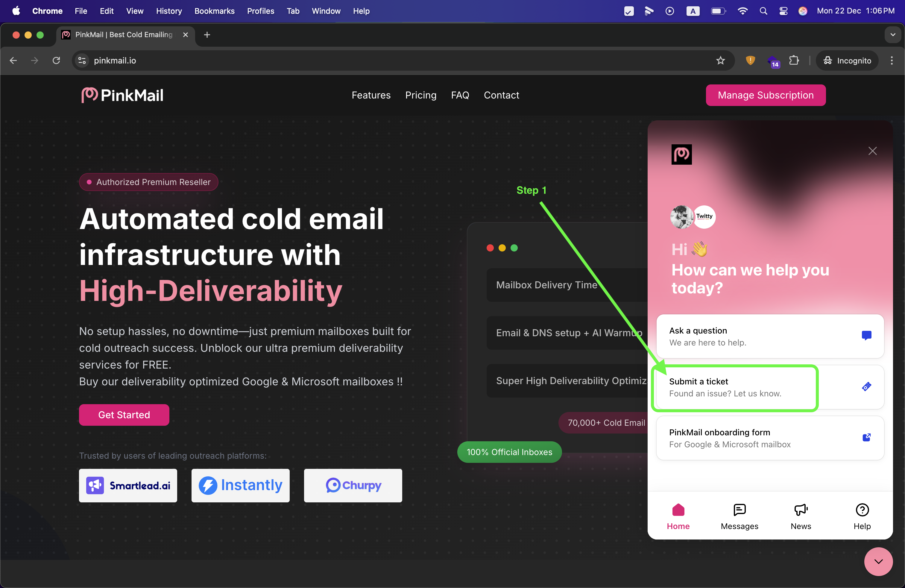
Task: Close the chat widget panel with X
Action: point(872,151)
